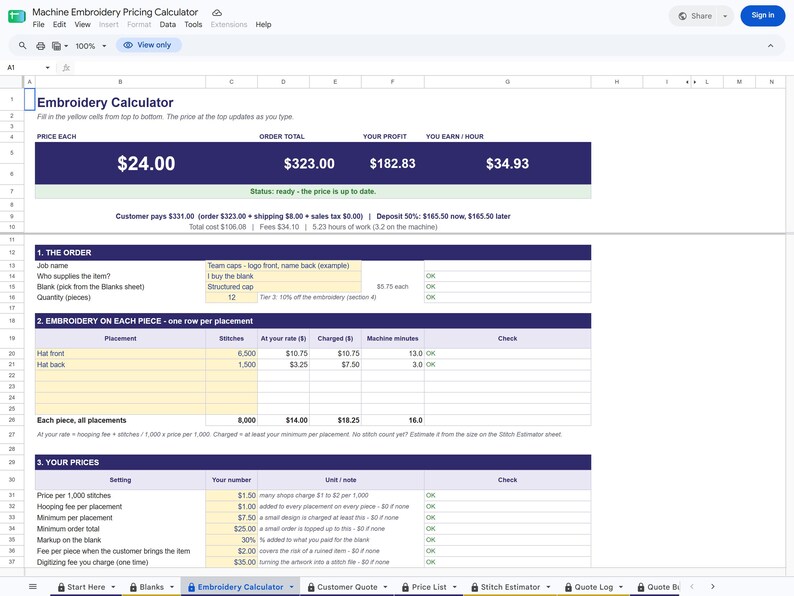The image size is (794, 596).
Task: Switch to the Quote Log sheet tab
Action: pyautogui.click(x=593, y=587)
